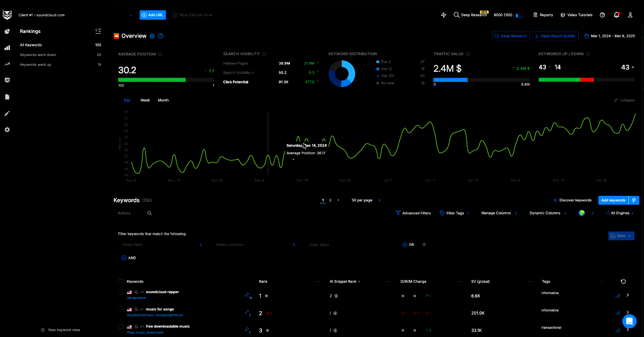Open sidebar Settings gear
This screenshot has width=644, height=337.
pyautogui.click(x=7, y=130)
